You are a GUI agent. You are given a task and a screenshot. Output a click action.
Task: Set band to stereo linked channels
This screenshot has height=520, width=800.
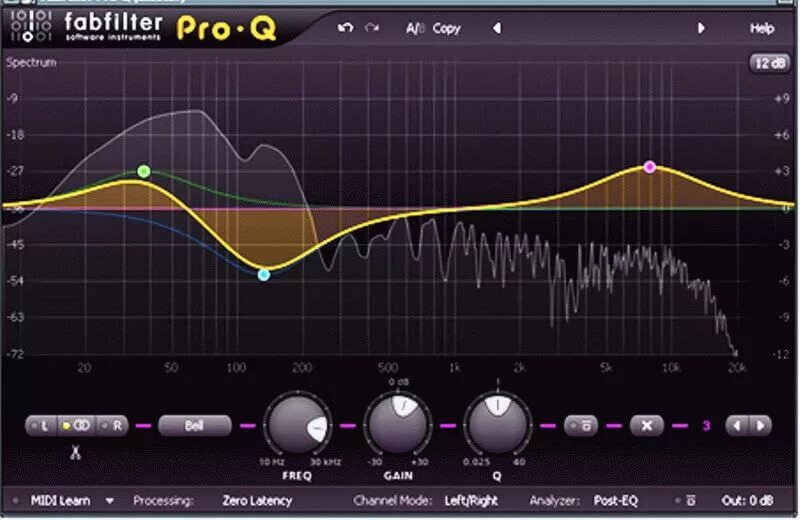coord(77,425)
